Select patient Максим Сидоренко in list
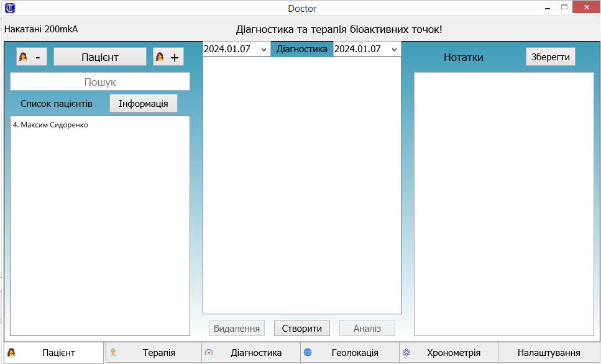601x364 pixels. 50,125
